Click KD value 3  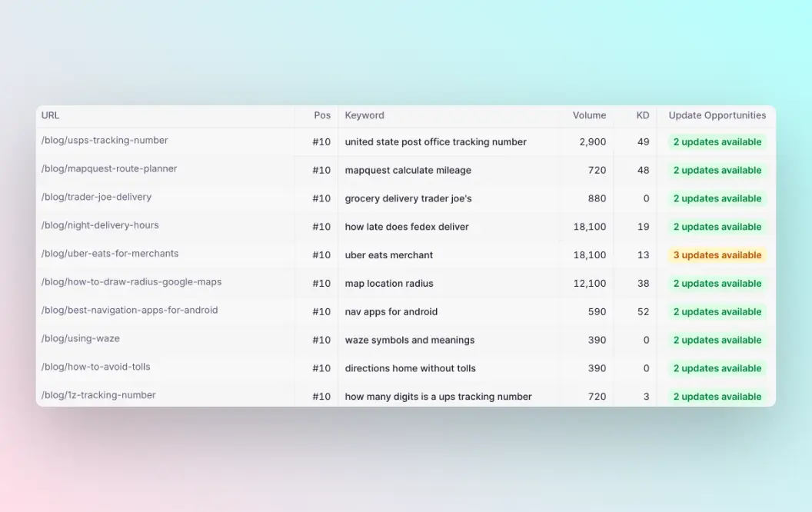pyautogui.click(x=646, y=397)
